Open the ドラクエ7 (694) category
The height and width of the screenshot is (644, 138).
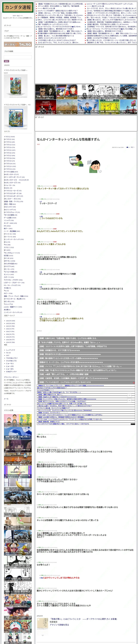coord(10,156)
